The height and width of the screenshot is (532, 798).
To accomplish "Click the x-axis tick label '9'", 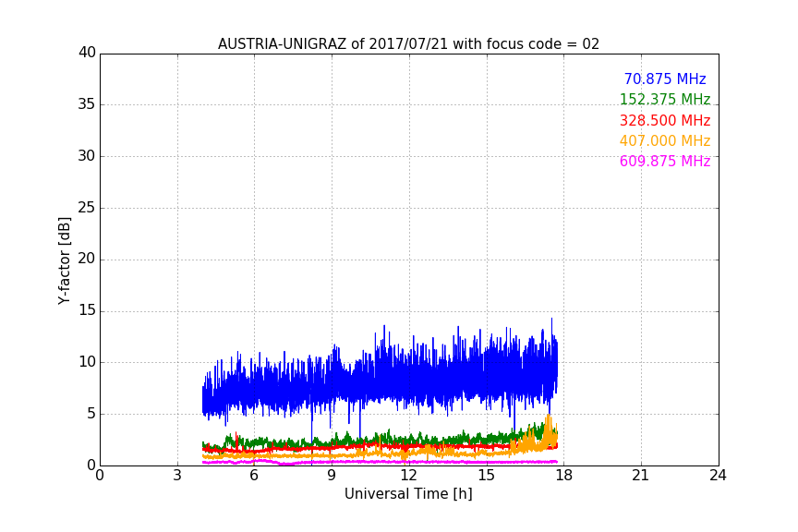I will pyautogui.click(x=332, y=476).
